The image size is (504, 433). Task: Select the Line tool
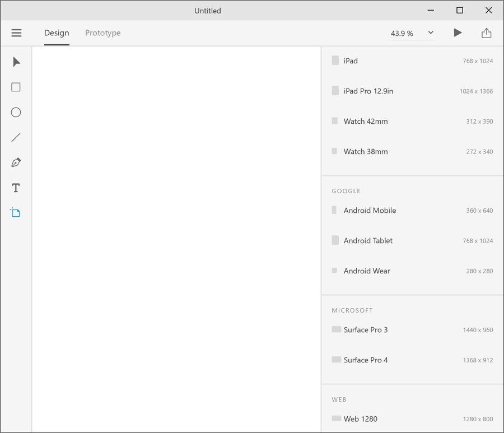point(16,137)
